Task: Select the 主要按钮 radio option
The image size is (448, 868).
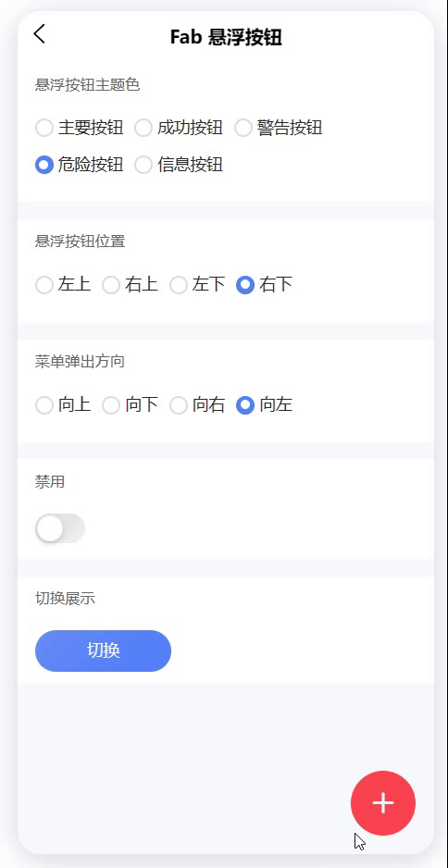Action: pos(80,128)
